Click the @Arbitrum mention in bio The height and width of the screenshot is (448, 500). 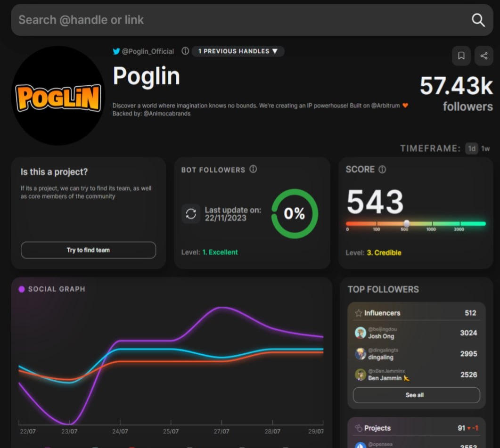tap(385, 106)
